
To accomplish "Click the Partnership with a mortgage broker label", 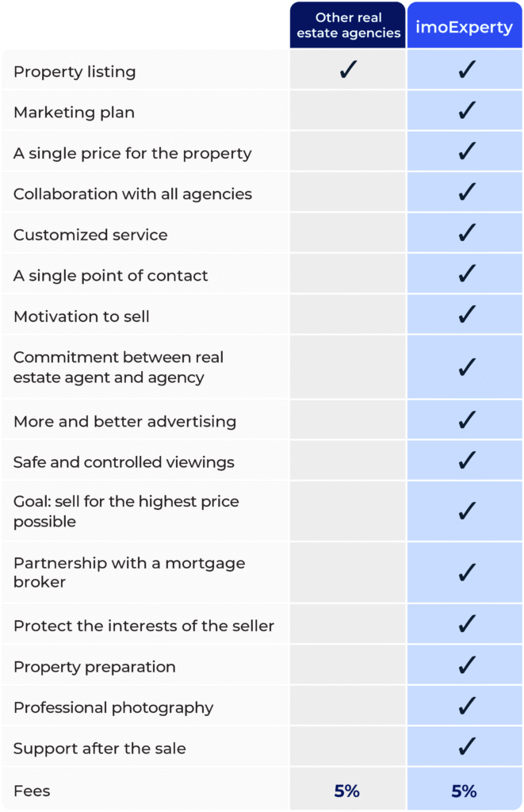I will pos(129,573).
